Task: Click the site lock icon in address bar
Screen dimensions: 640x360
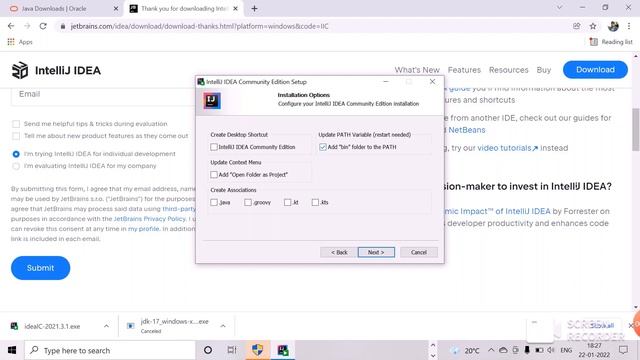Action: point(62,26)
